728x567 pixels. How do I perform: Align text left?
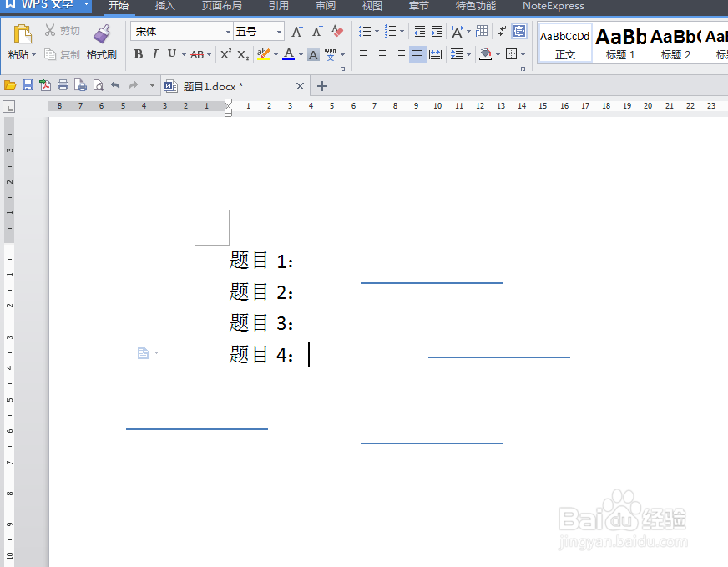365,54
